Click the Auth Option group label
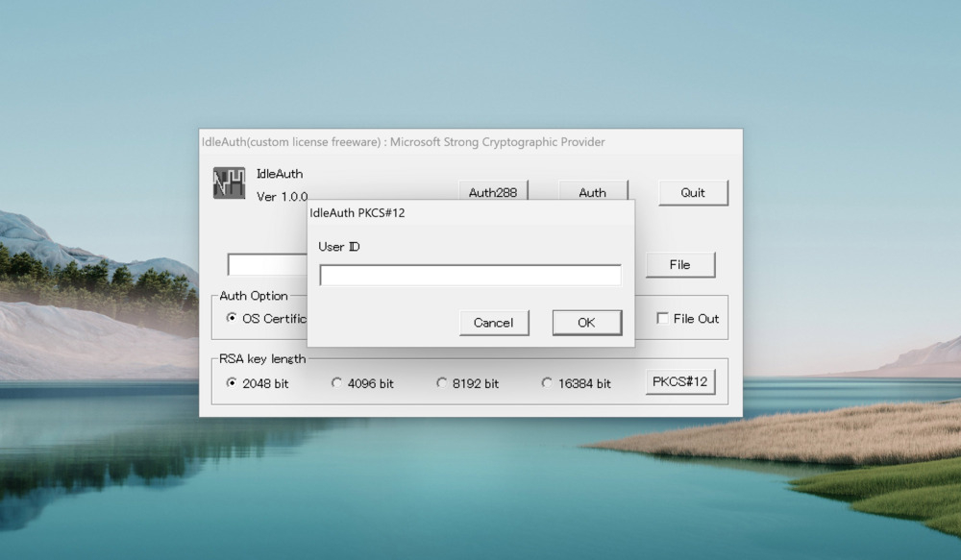961x560 pixels. [254, 295]
